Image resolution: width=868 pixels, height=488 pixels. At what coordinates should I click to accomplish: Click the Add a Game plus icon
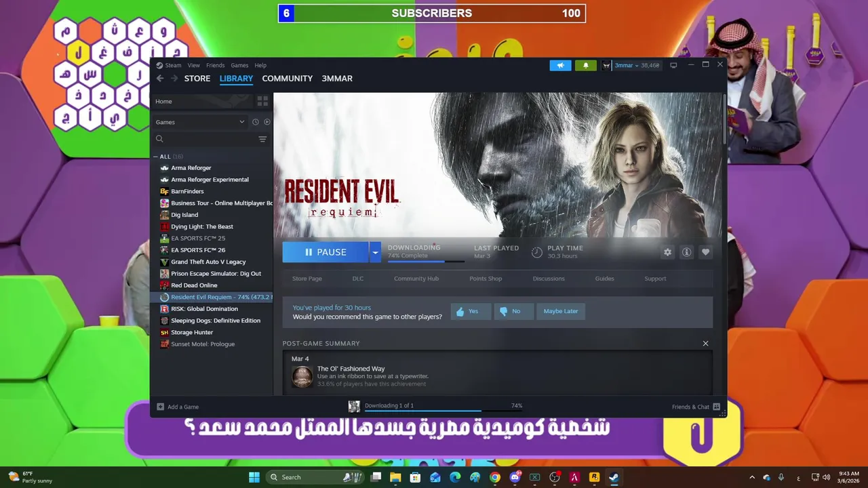coord(160,407)
